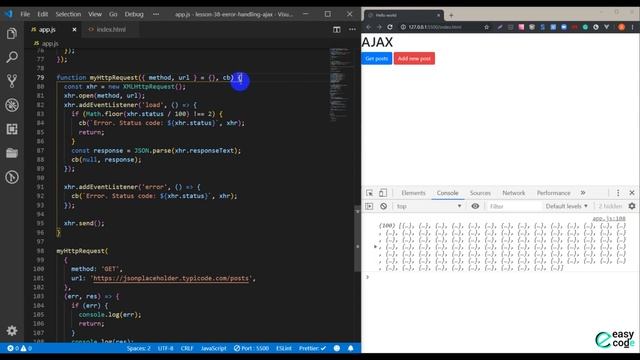Open the Go menu
The height and width of the screenshot is (360, 640).
click(113, 14)
